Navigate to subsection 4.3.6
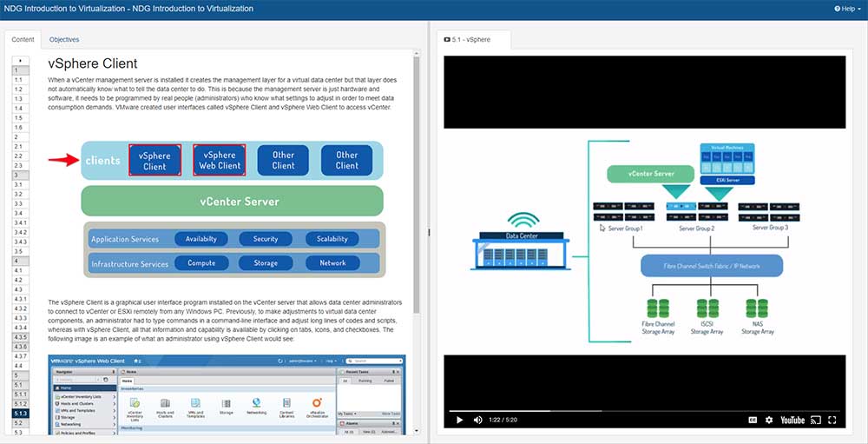Screen dimensions: 868x444 point(21,347)
